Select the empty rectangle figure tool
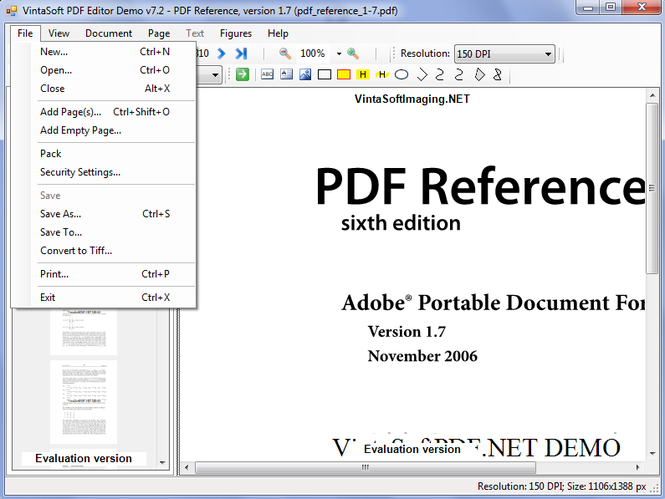Screen dimensions: 665x499 point(324,75)
